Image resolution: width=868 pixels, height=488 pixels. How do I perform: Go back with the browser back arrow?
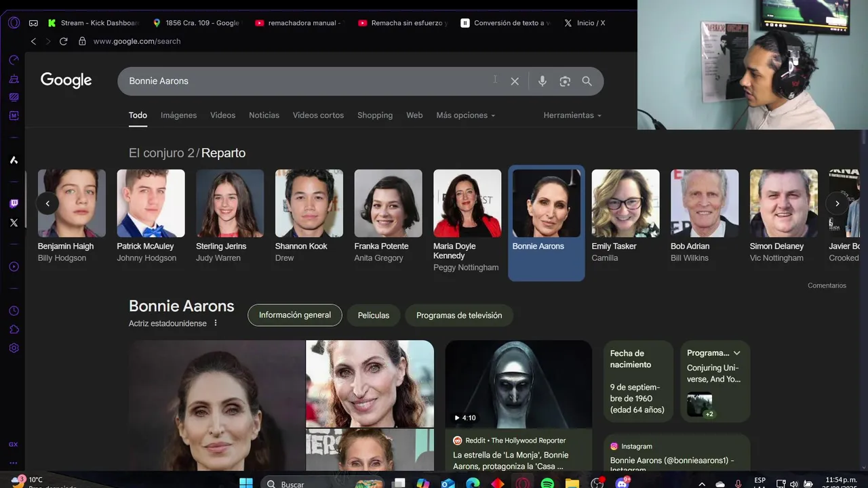(x=33, y=41)
